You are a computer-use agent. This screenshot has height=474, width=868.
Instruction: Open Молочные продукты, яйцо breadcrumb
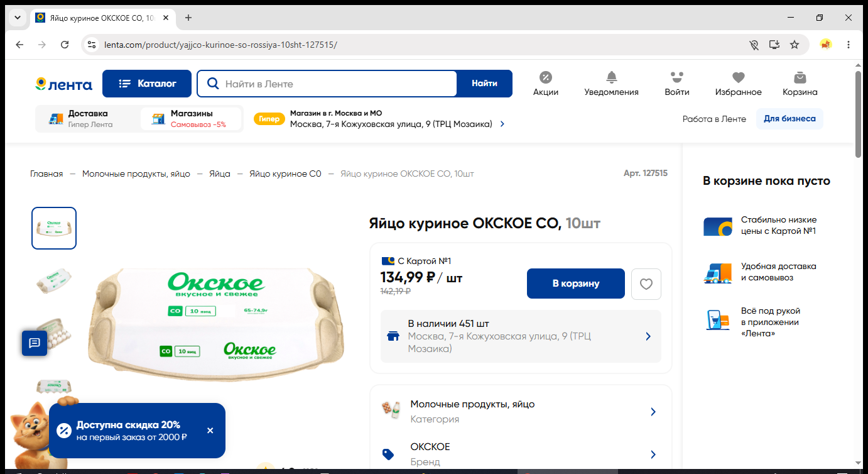(136, 174)
